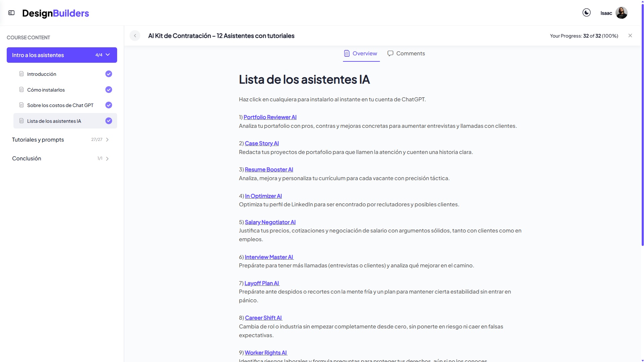Open the Portfolio Reviewer AI link

pyautogui.click(x=270, y=117)
